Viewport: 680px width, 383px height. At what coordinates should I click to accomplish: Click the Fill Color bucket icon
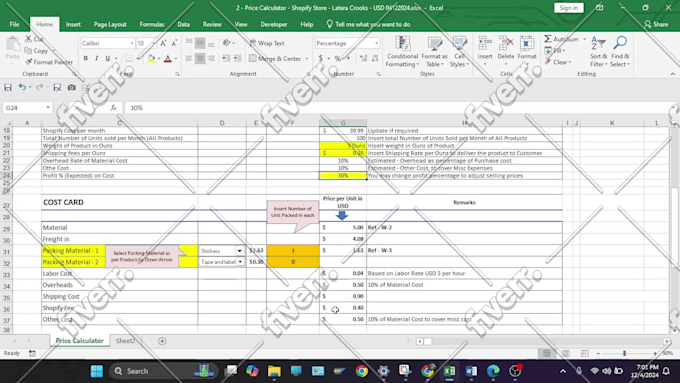click(151, 58)
